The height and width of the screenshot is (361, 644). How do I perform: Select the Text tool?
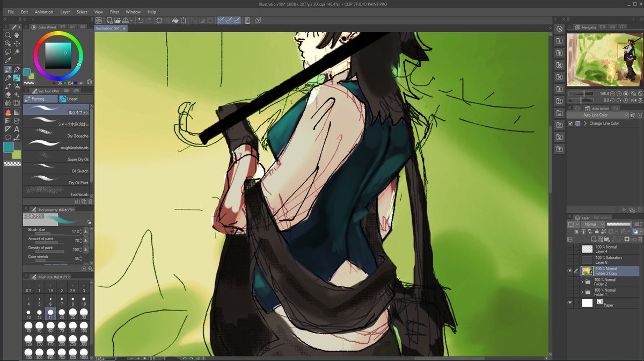point(16,129)
